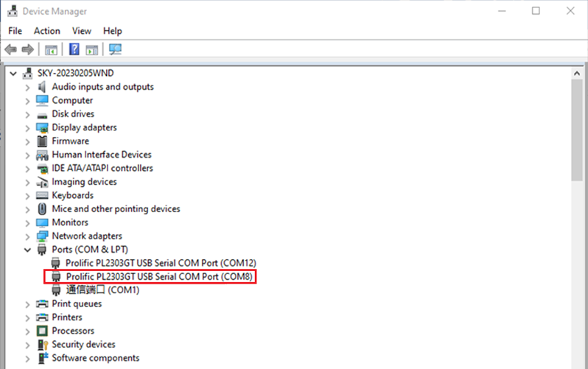Open the View menu

pyautogui.click(x=81, y=31)
